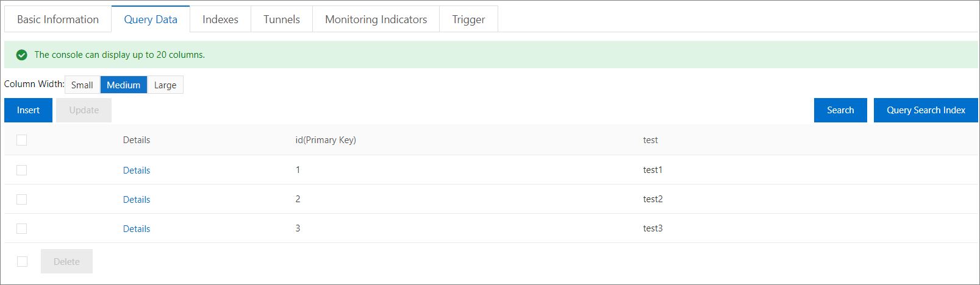Screen dimensions: 980x285
Task: Set column width to Medium
Action: pos(123,85)
